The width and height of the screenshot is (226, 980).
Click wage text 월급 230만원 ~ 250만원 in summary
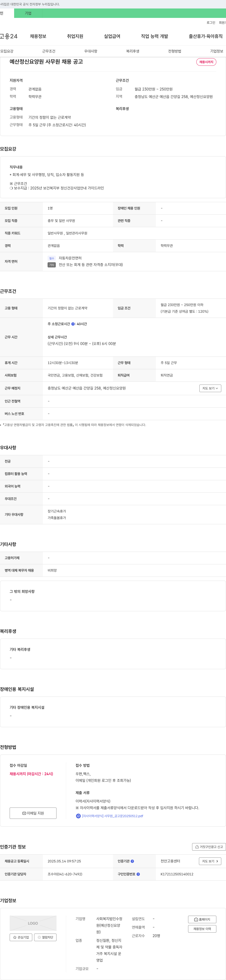coord(153,89)
